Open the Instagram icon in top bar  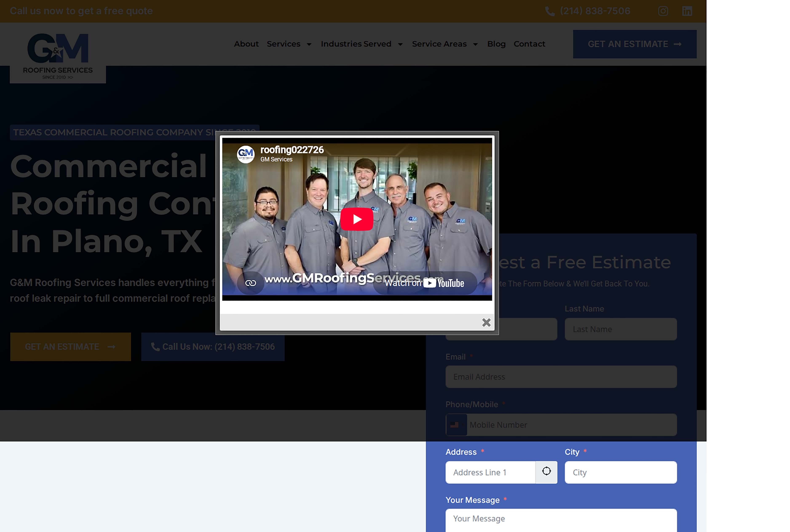point(663,11)
